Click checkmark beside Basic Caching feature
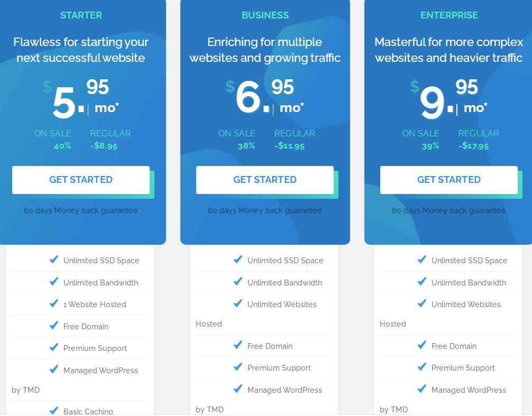 54,410
